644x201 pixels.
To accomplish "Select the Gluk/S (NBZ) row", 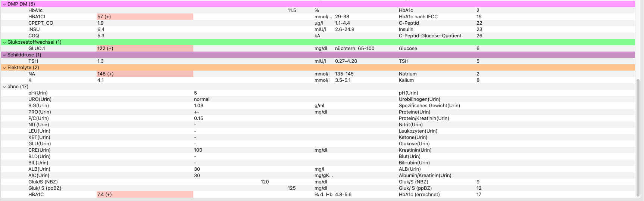I will (x=318, y=182).
